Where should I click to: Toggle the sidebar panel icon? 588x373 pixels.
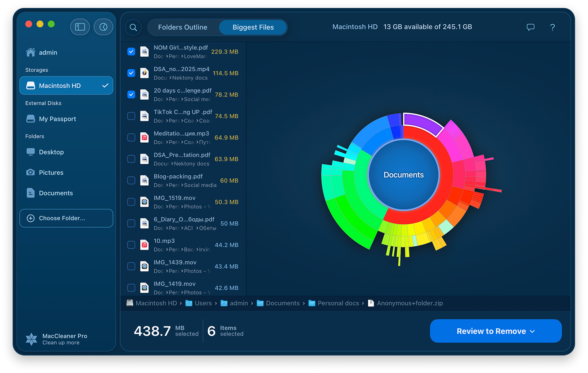80,27
